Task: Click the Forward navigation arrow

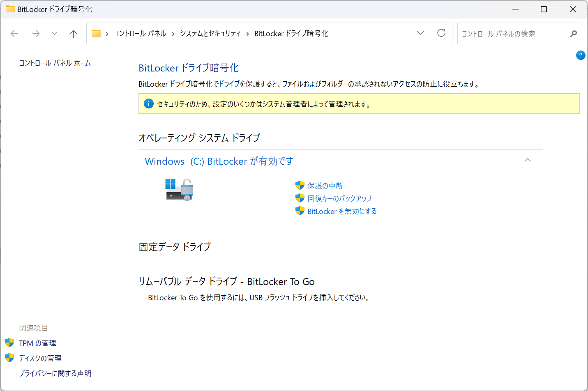Action: click(36, 34)
